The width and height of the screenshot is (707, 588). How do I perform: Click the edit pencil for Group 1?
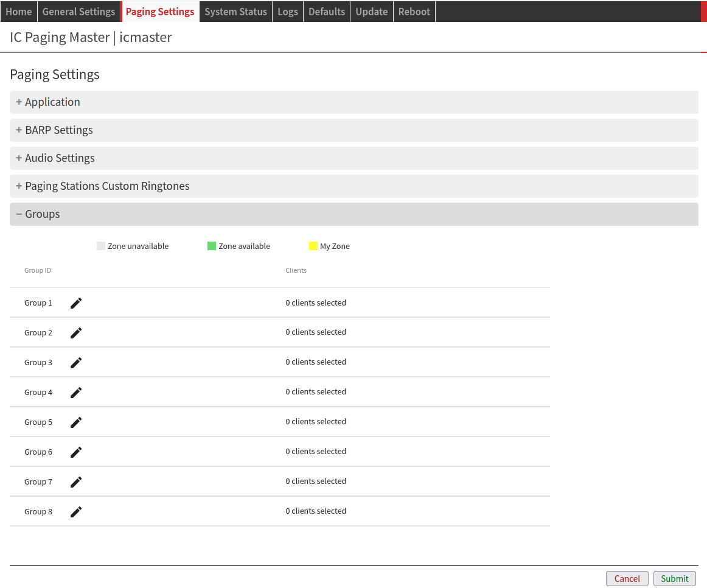[76, 303]
